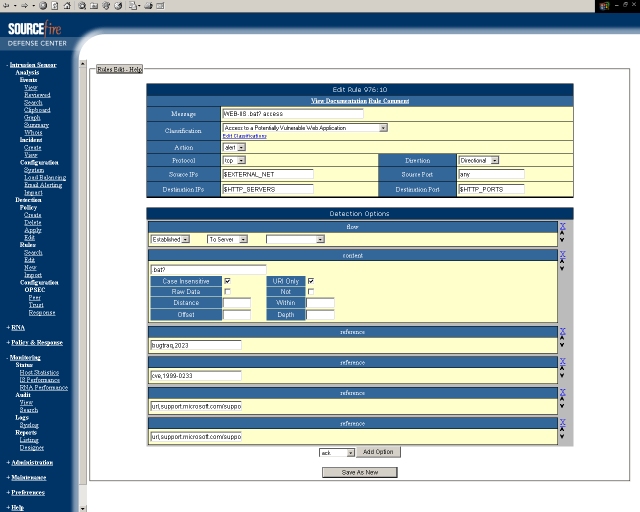Screen dimensions: 640x512
Task: Move the cve reference down with its arrow
Action: pos(562,375)
